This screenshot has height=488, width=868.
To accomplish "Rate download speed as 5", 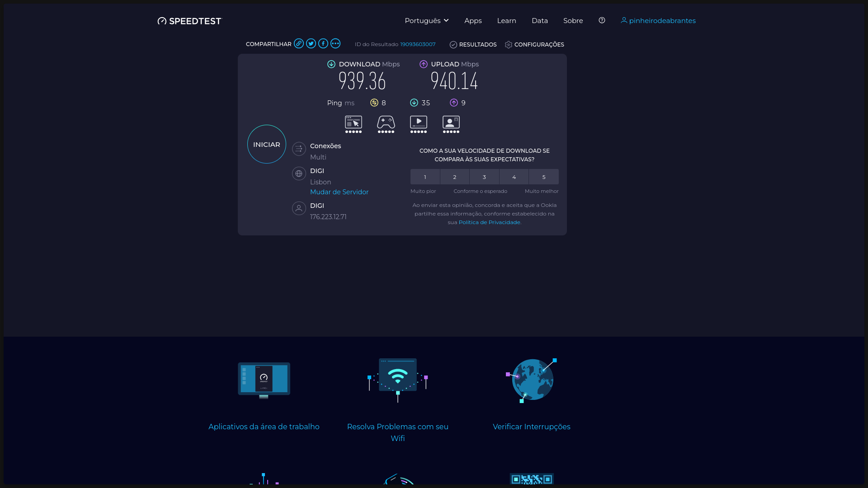I will click(x=544, y=177).
